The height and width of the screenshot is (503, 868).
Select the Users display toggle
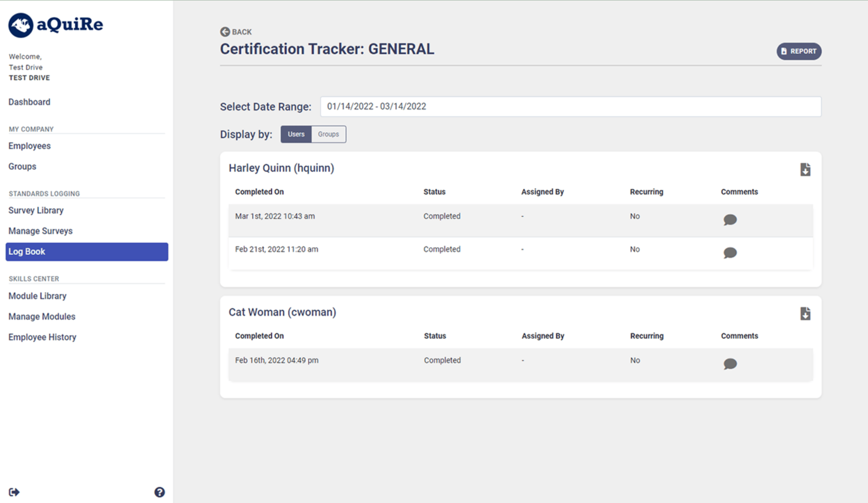tap(296, 134)
